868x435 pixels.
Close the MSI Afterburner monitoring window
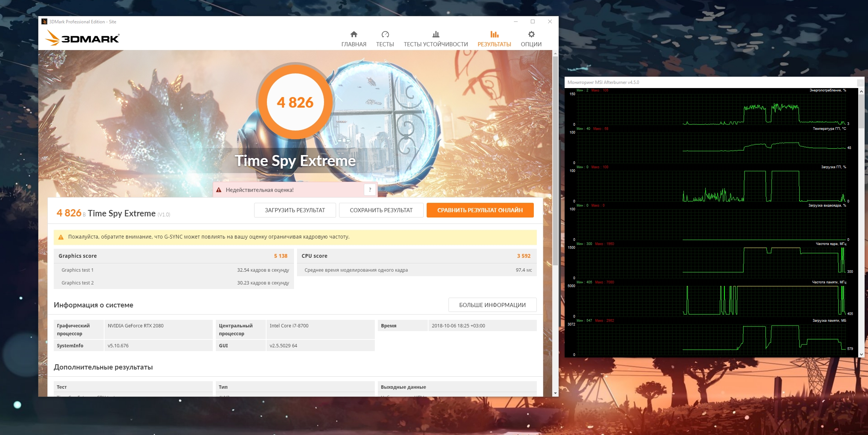(x=860, y=82)
